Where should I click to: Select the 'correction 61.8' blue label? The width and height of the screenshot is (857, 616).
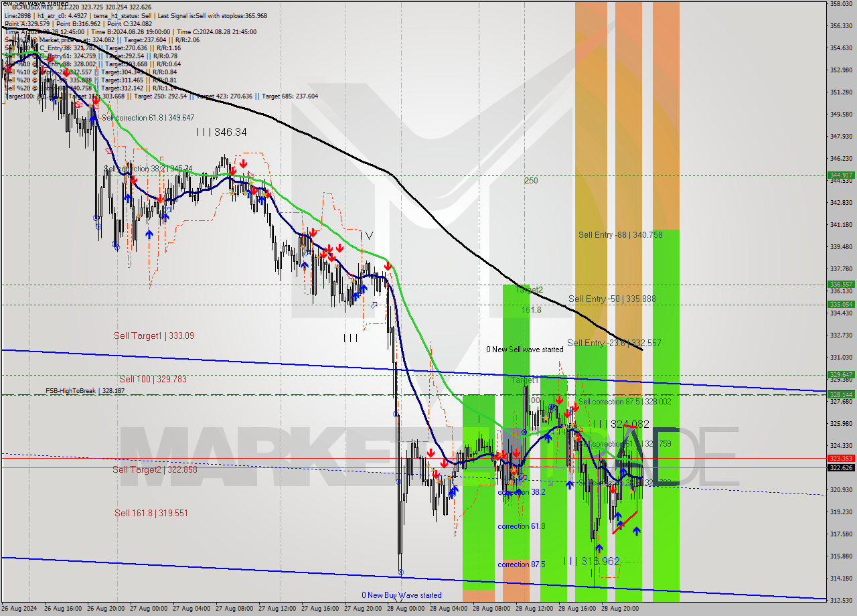coord(522,526)
